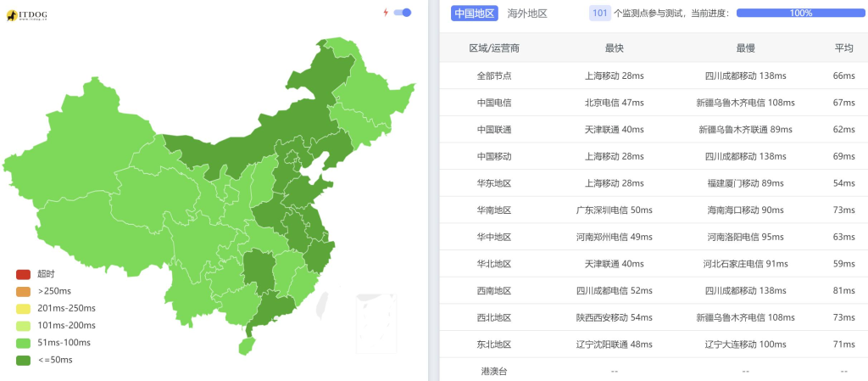This screenshot has height=381, width=868.
Task: Click the dark green <=50ms legend swatch
Action: 23,360
